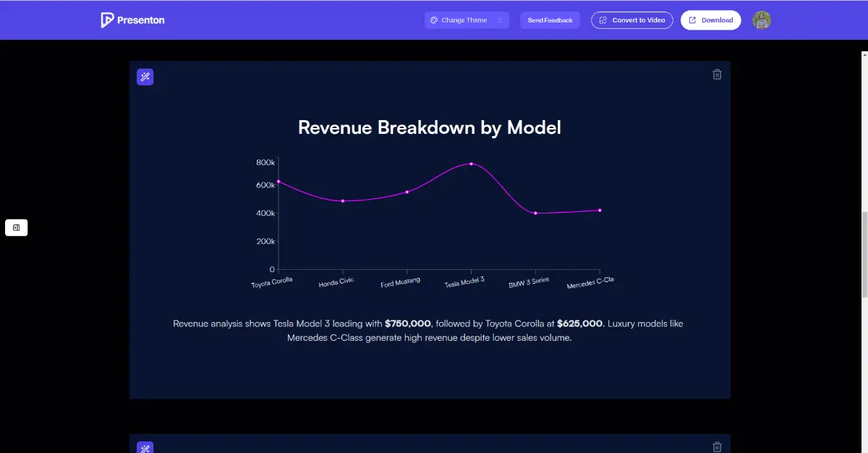Open the user profile avatar
Screen dimensions: 868x453
(762, 20)
